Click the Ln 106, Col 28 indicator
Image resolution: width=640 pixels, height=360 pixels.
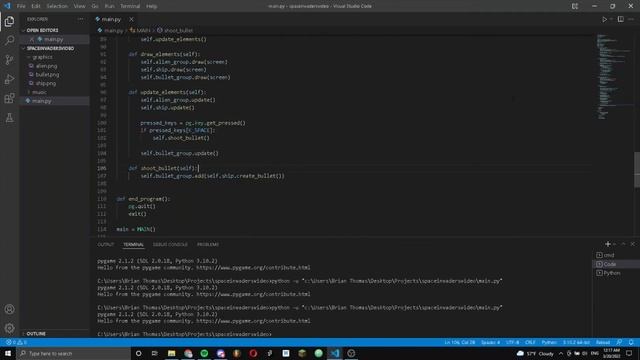click(460, 342)
